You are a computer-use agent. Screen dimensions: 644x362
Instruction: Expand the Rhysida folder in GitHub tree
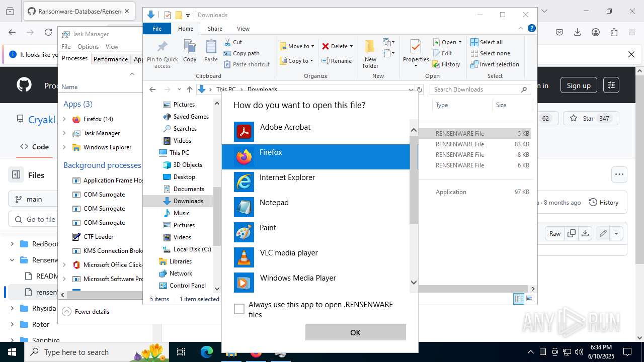point(12,308)
